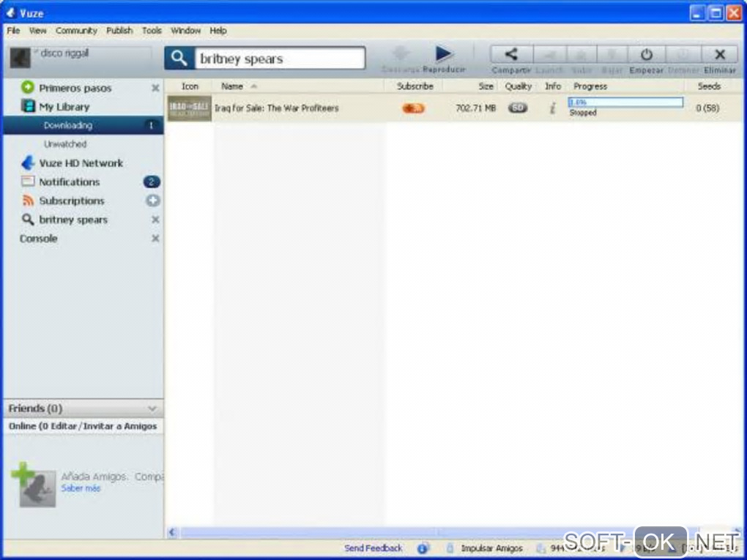The image size is (747, 560).
Task: Open the View menu
Action: click(x=37, y=31)
